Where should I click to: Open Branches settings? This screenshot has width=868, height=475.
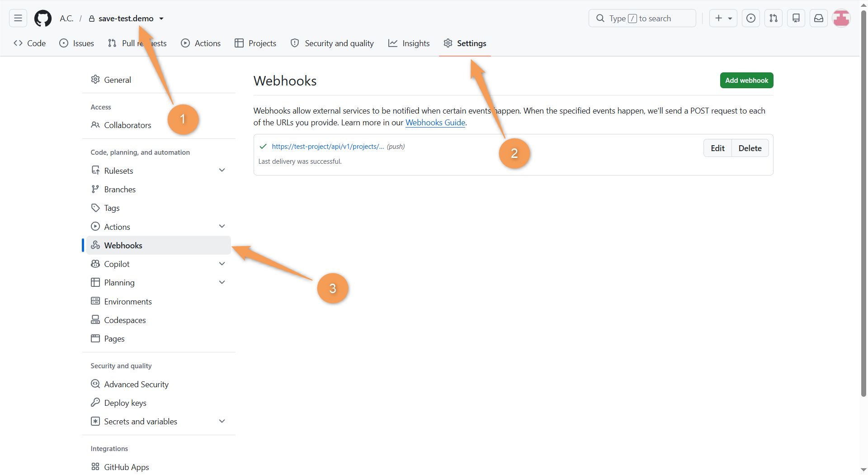click(x=158, y=189)
